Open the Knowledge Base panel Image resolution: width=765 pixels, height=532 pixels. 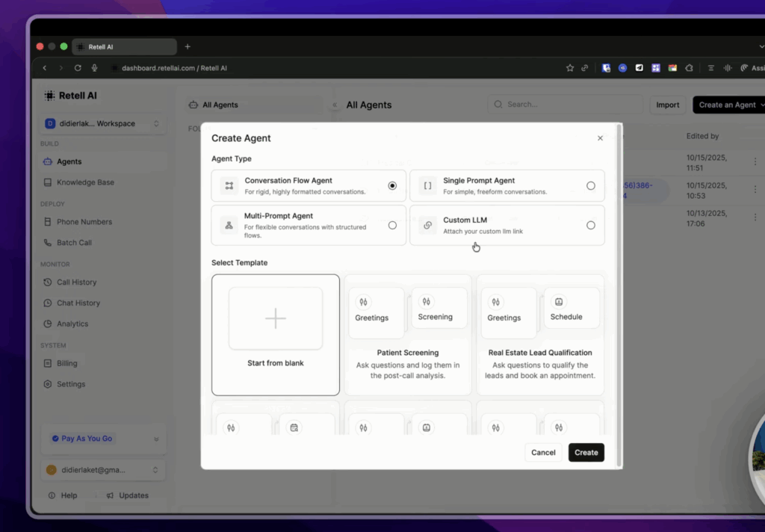46,182
